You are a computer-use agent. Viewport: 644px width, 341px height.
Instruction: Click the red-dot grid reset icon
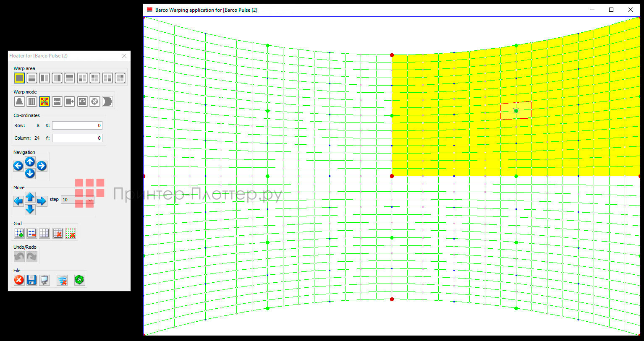pos(71,233)
